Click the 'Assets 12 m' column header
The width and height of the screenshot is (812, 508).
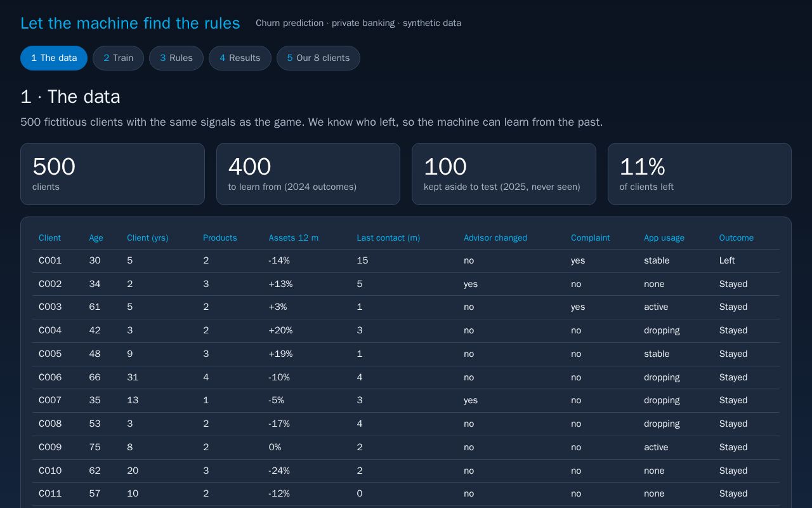[x=293, y=237]
